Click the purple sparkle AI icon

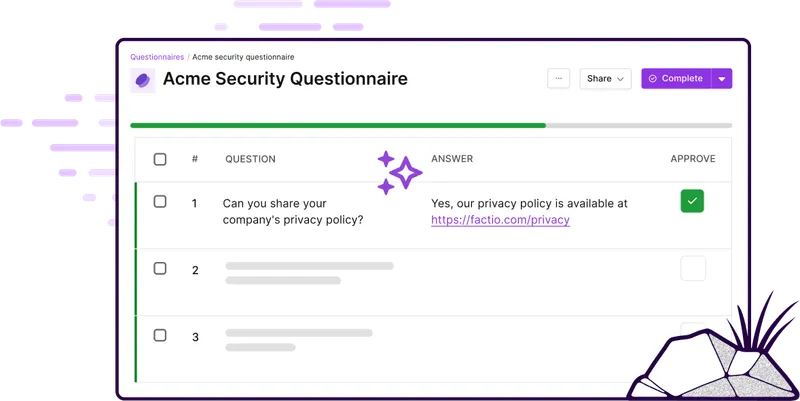click(399, 172)
